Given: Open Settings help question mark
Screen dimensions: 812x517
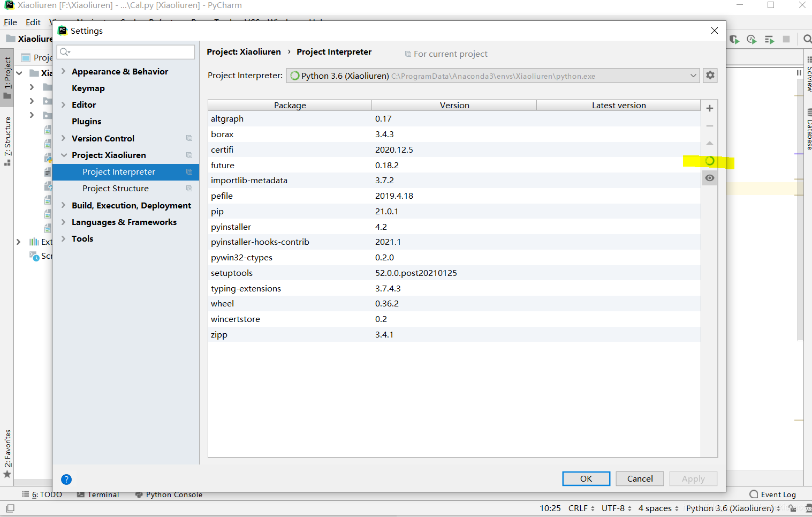Looking at the screenshot, I should click(66, 479).
